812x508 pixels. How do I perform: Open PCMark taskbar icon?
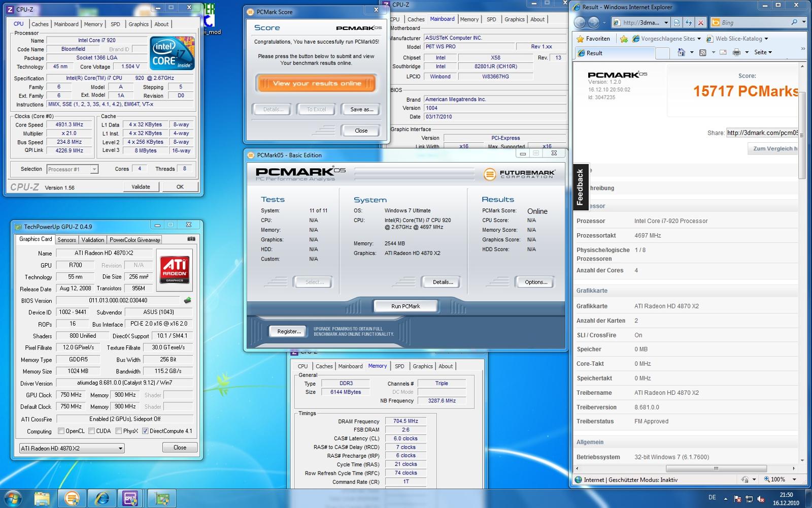click(x=72, y=498)
